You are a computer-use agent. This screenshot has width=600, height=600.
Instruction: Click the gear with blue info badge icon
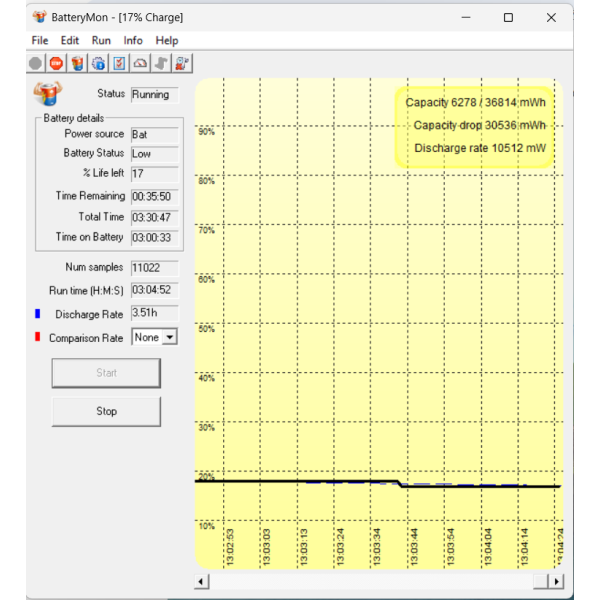[x=98, y=64]
